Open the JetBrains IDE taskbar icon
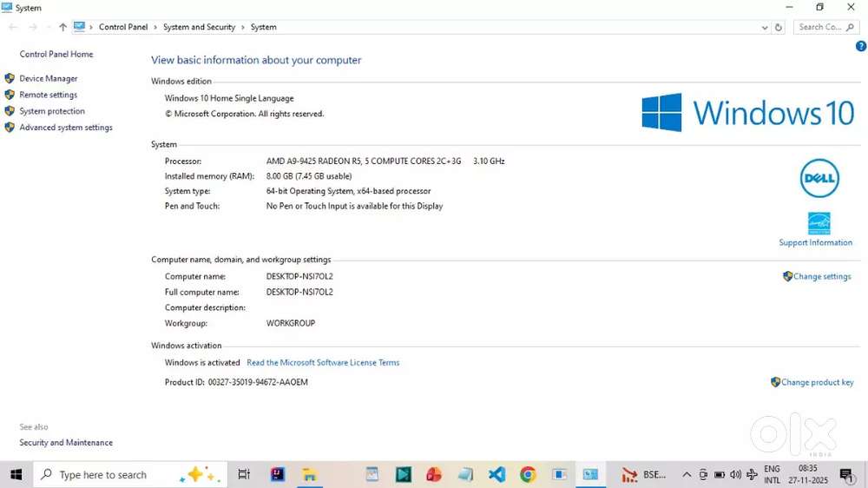 click(278, 474)
